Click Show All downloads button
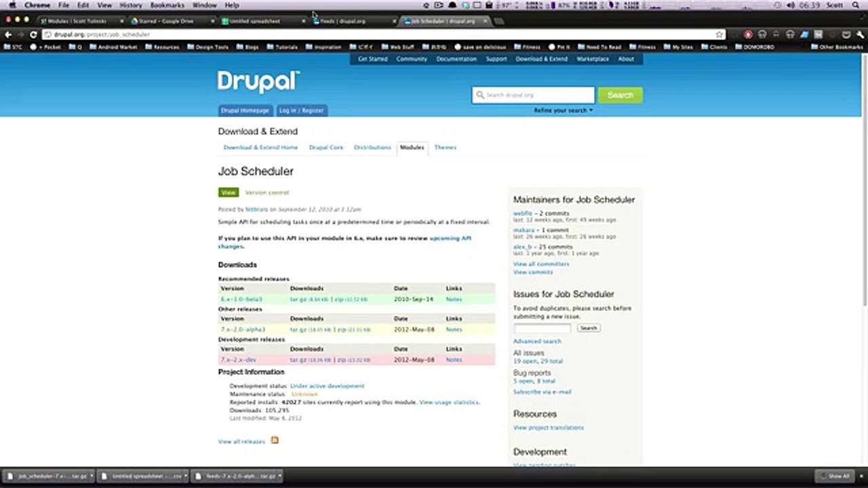The width and height of the screenshot is (868, 488). (834, 476)
